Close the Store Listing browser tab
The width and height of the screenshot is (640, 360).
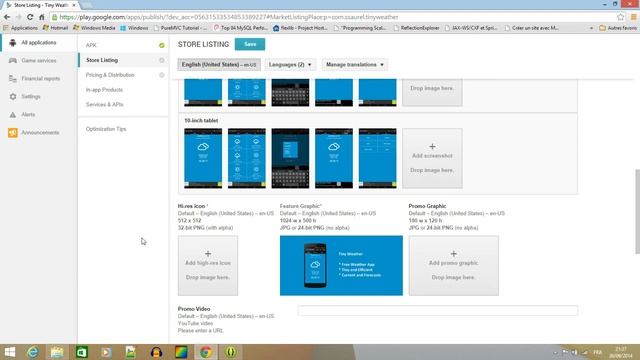click(74, 5)
